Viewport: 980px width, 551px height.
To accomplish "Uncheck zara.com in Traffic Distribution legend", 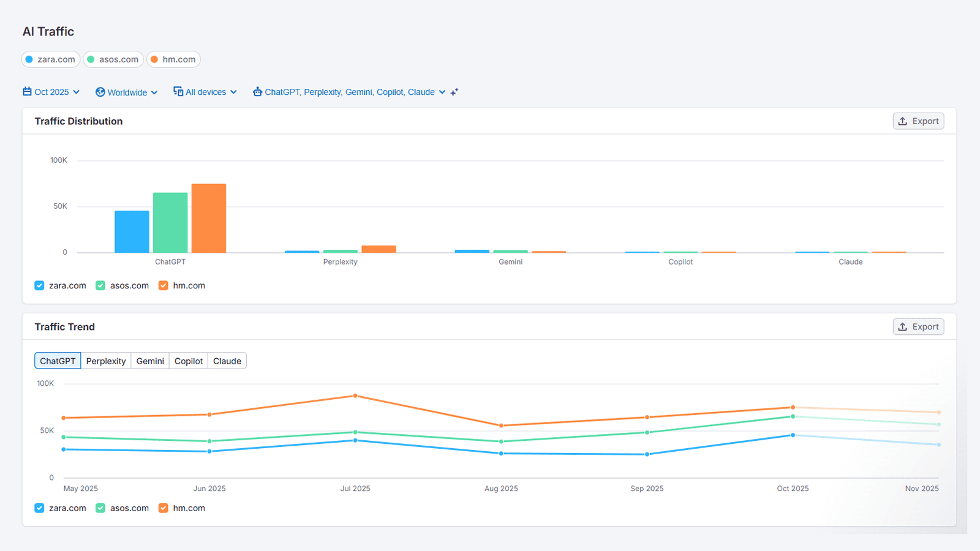I will point(39,286).
